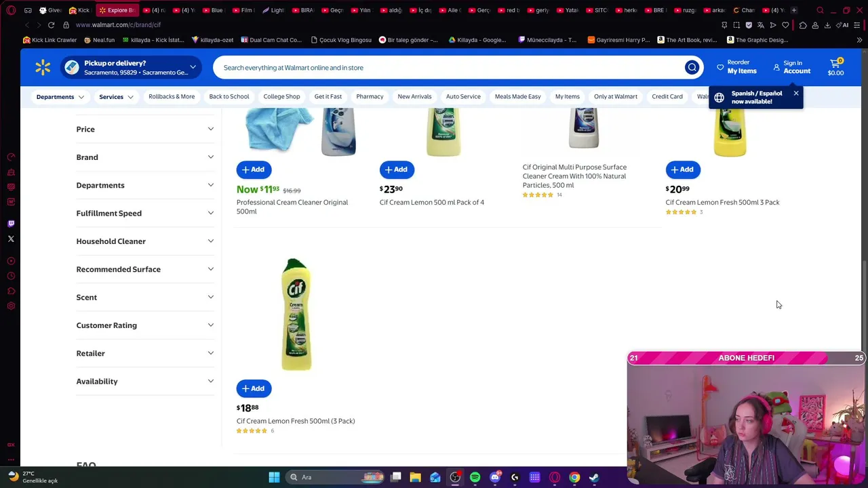Expand the Recommended Surface filter
This screenshot has width=868, height=488.
tap(145, 269)
